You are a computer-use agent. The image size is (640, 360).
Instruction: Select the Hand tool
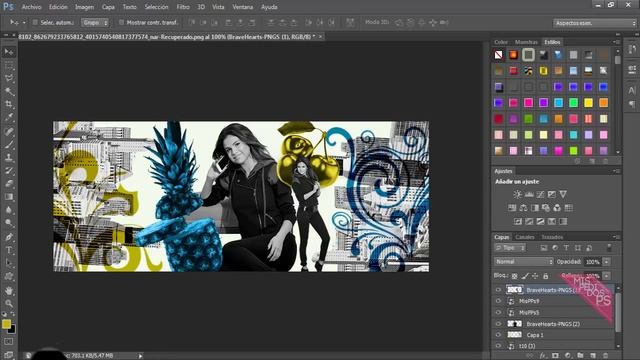(9, 291)
